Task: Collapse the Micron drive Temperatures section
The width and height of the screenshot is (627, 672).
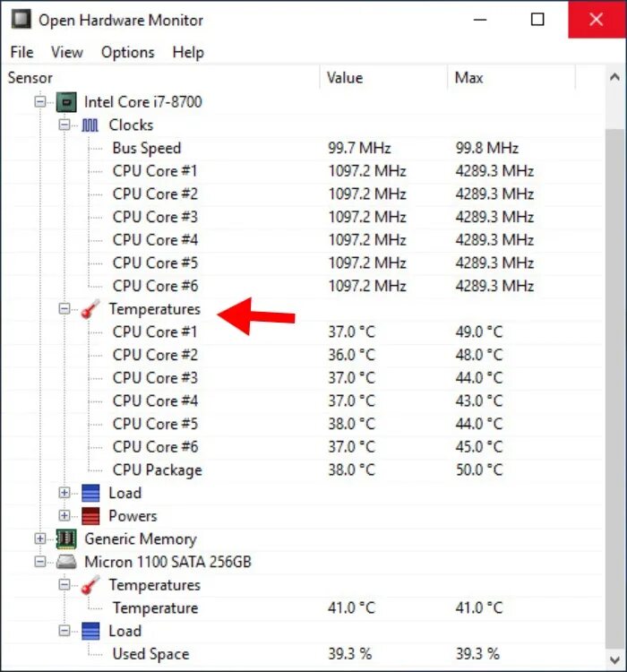Action: 64,584
